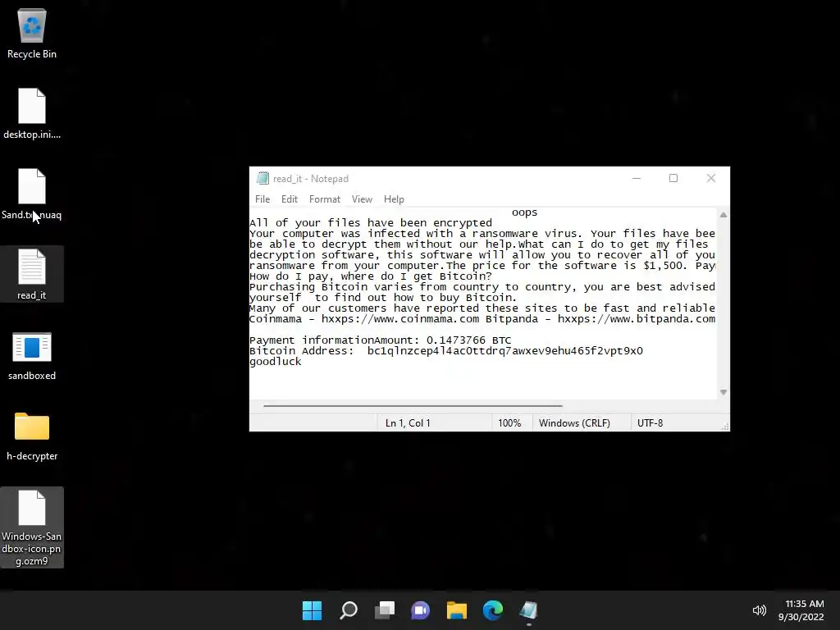This screenshot has width=840, height=630.
Task: Select the h-decrypter folder icon
Action: (x=32, y=436)
